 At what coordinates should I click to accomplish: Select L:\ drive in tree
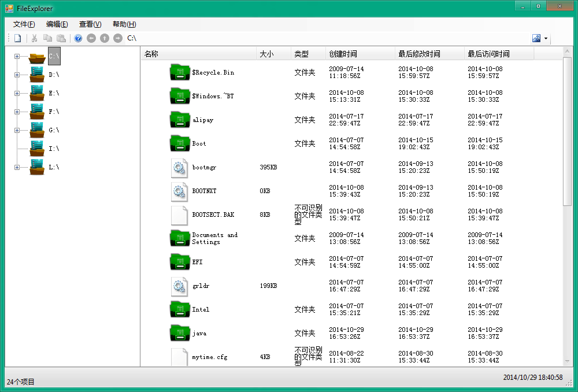point(54,167)
